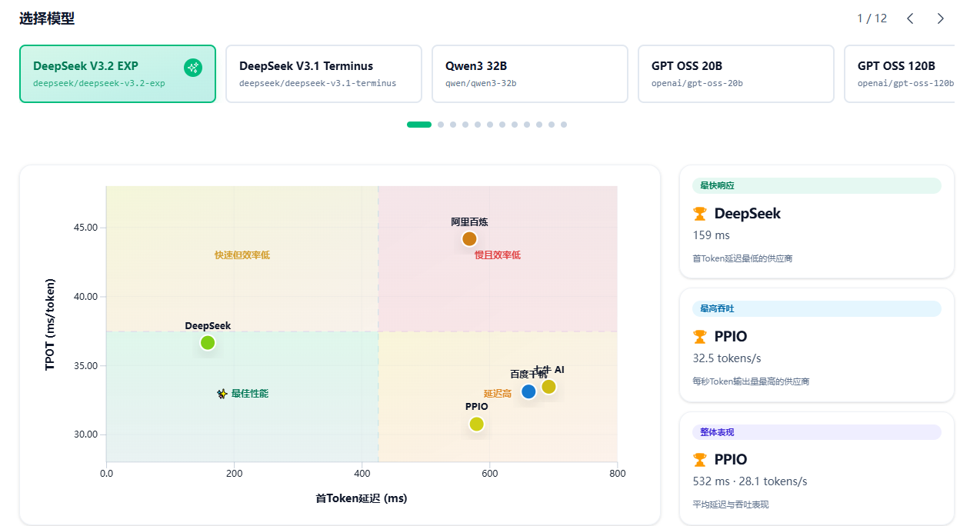The image size is (980, 526).
Task: Select the DeepSeek V3.1 Terminus model card
Action: pos(323,74)
